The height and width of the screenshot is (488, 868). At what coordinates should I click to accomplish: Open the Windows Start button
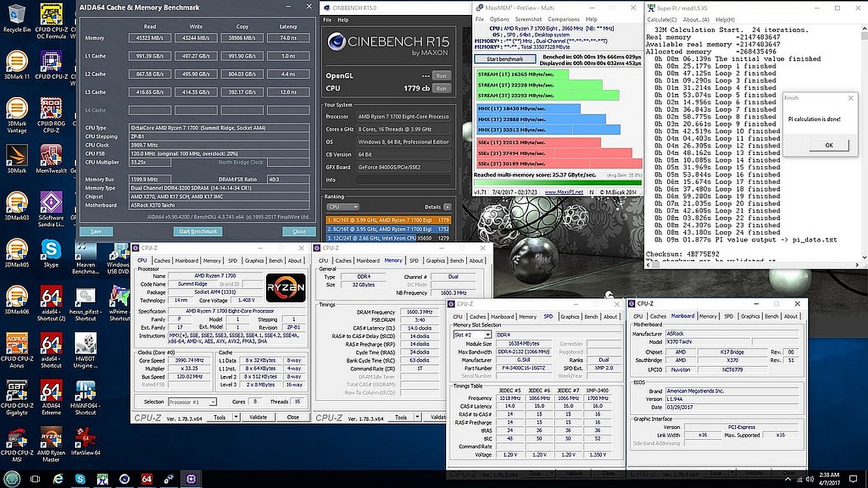coord(12,479)
